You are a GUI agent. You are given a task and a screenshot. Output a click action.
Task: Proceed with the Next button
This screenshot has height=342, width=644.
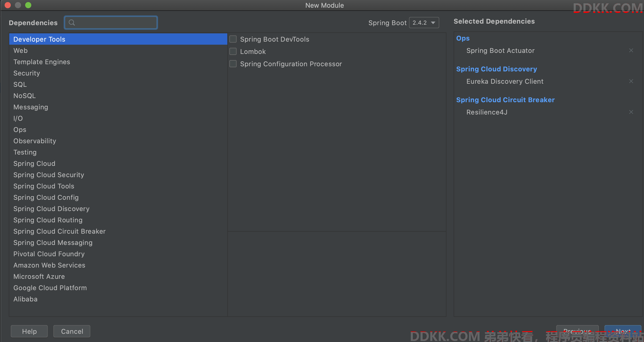coord(623,331)
